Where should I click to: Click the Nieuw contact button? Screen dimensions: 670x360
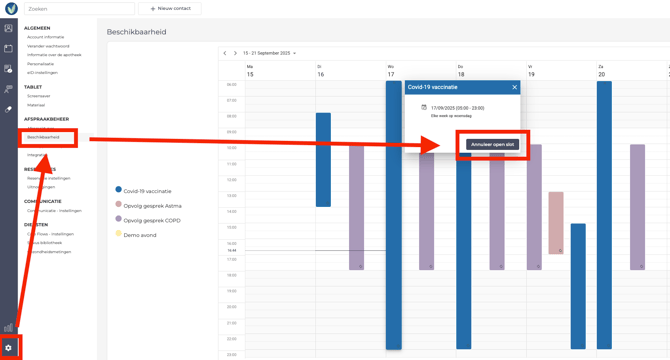click(170, 9)
